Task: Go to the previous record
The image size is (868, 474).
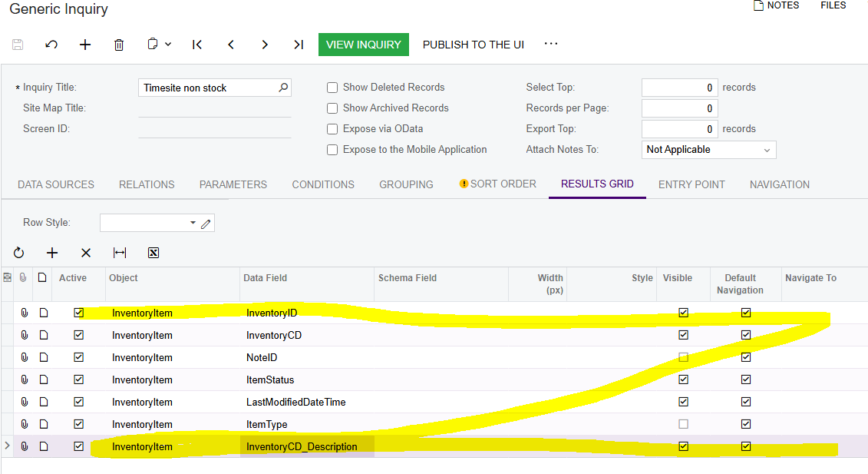Action: point(231,45)
